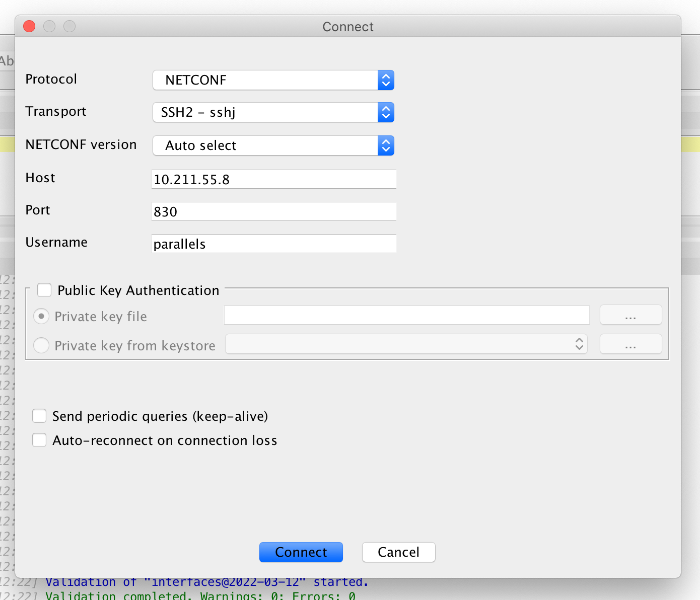
Task: Click the private key file path field
Action: point(406,315)
